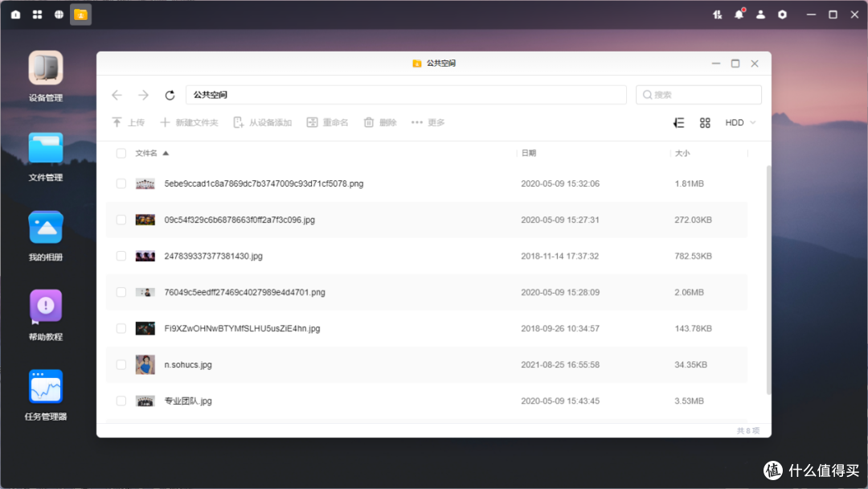Click size value 782.53KB
868x489 pixels.
click(693, 256)
